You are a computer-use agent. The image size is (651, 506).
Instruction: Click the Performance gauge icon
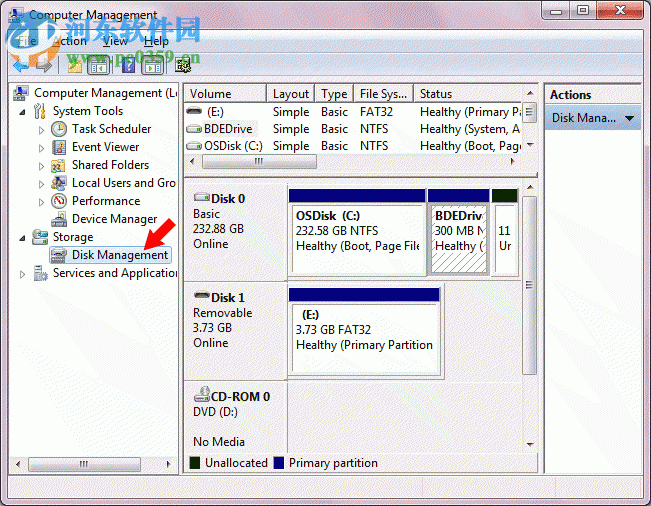coord(59,201)
